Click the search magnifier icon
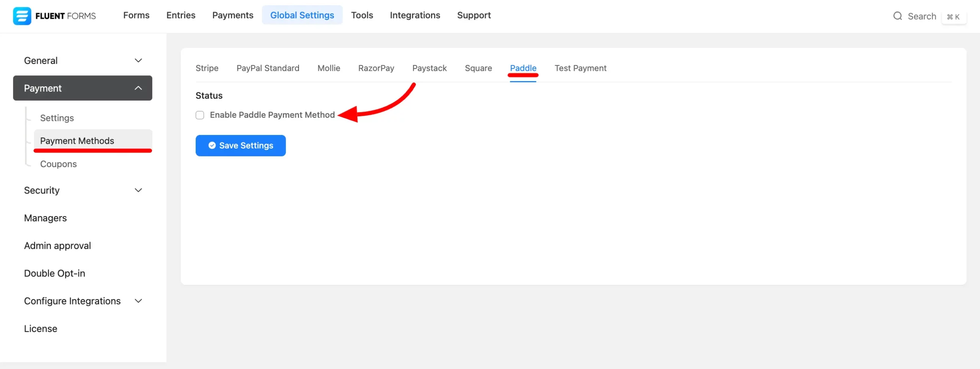 click(x=897, y=16)
